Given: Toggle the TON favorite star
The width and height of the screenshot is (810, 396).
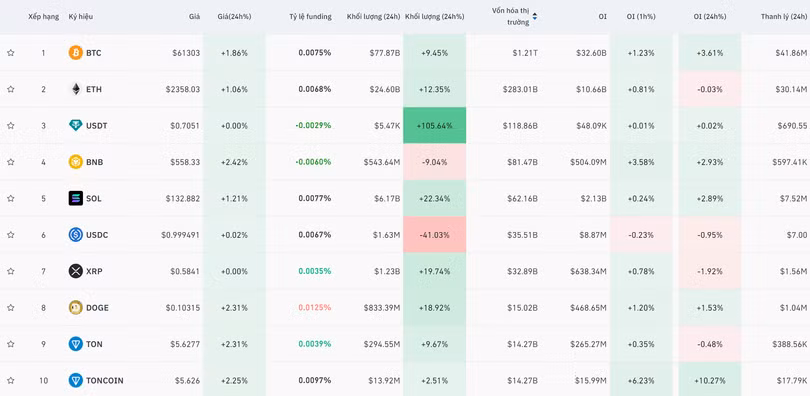Looking at the screenshot, I should click(x=10, y=344).
